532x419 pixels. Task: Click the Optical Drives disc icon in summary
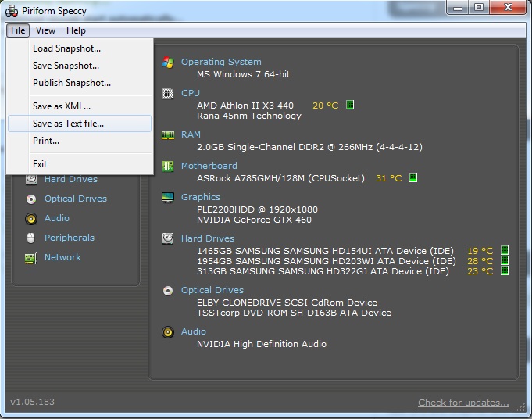point(168,291)
